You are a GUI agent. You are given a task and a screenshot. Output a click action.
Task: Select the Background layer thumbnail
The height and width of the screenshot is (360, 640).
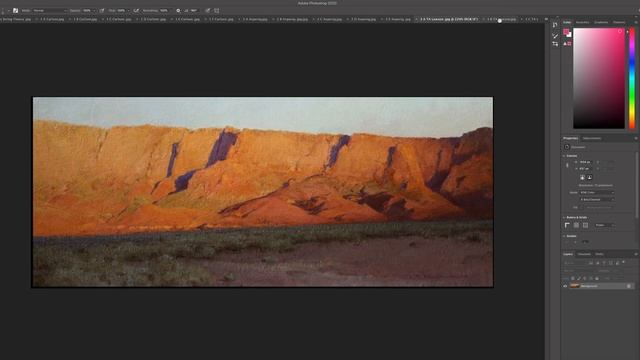point(575,286)
